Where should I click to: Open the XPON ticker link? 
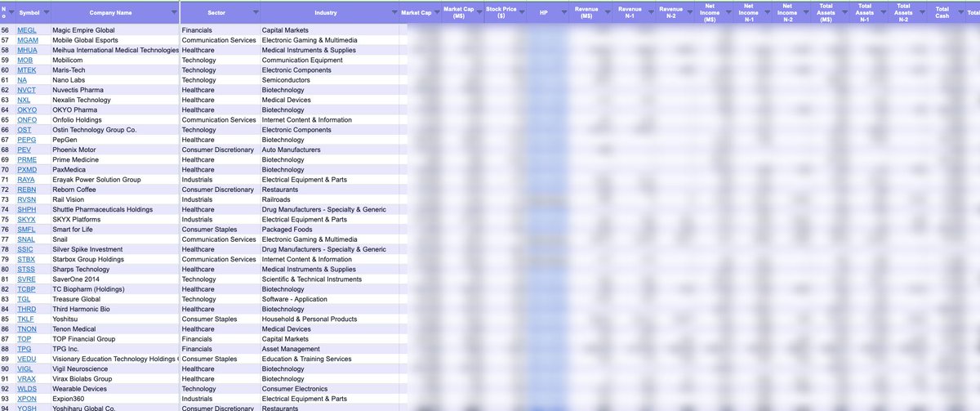pos(27,399)
